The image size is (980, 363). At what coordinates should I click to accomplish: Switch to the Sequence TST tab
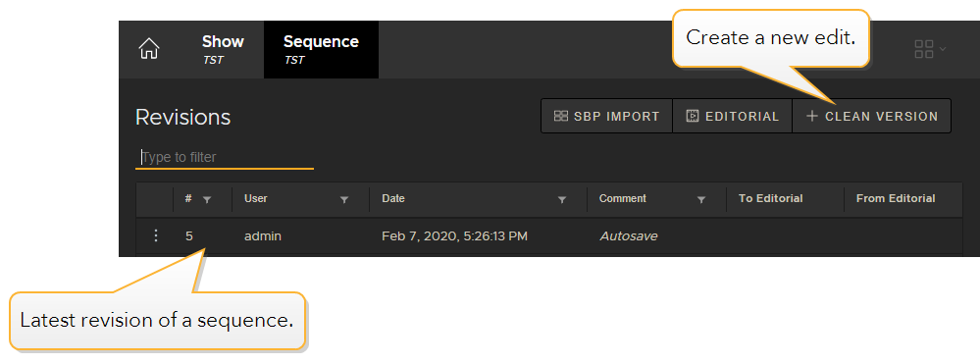click(x=321, y=49)
